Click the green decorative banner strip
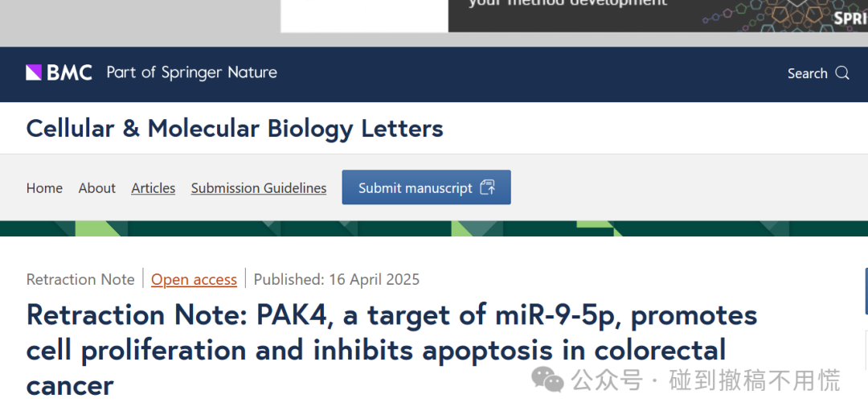 coord(434,228)
